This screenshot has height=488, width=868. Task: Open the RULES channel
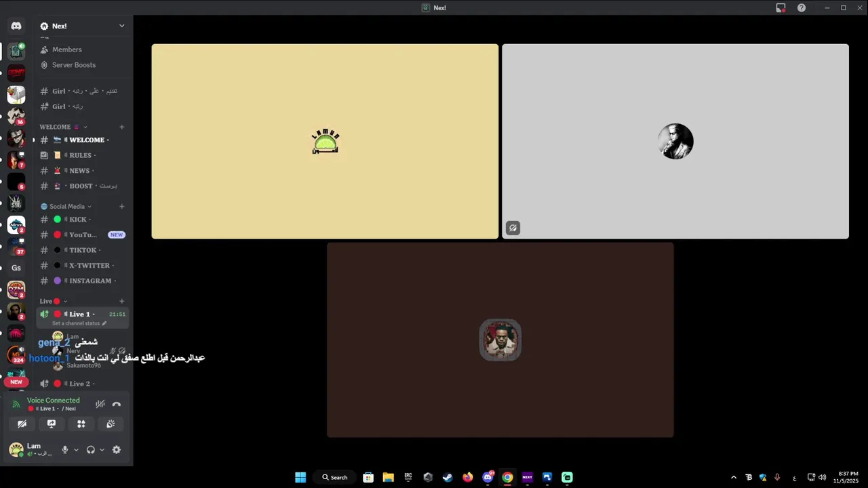pyautogui.click(x=82, y=155)
